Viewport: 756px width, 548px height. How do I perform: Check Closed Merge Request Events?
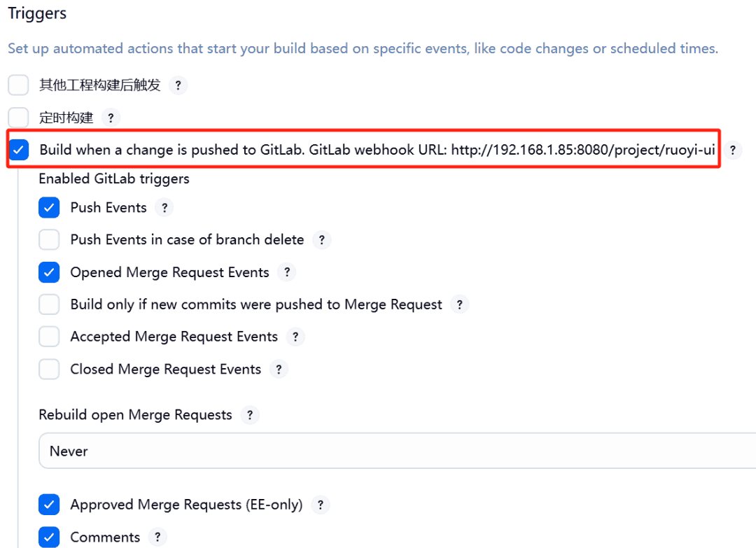[x=49, y=369]
